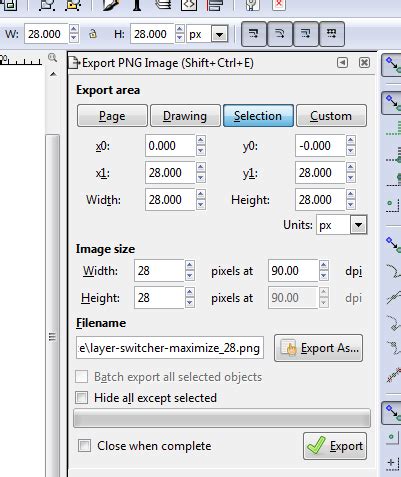Click the Filename input field
Screen dimensions: 401x477
pyautogui.click(x=170, y=348)
